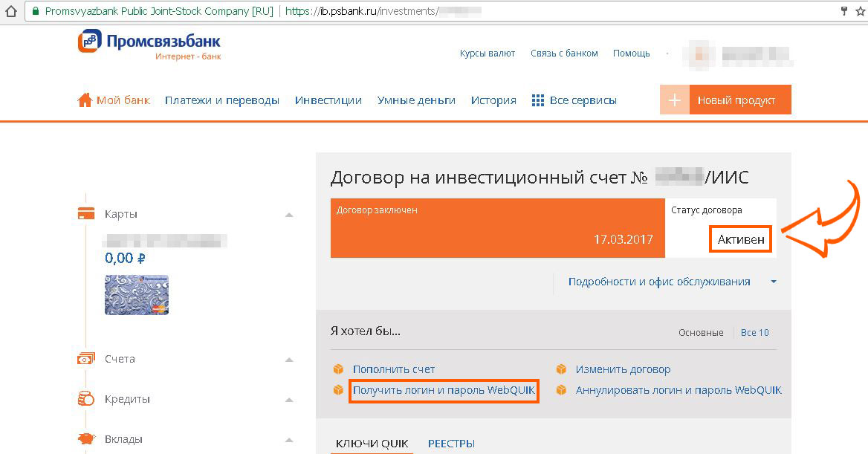Screen dimensions: 868x454
Task: Click the cube icon beside Изменить договор
Action: (x=561, y=369)
